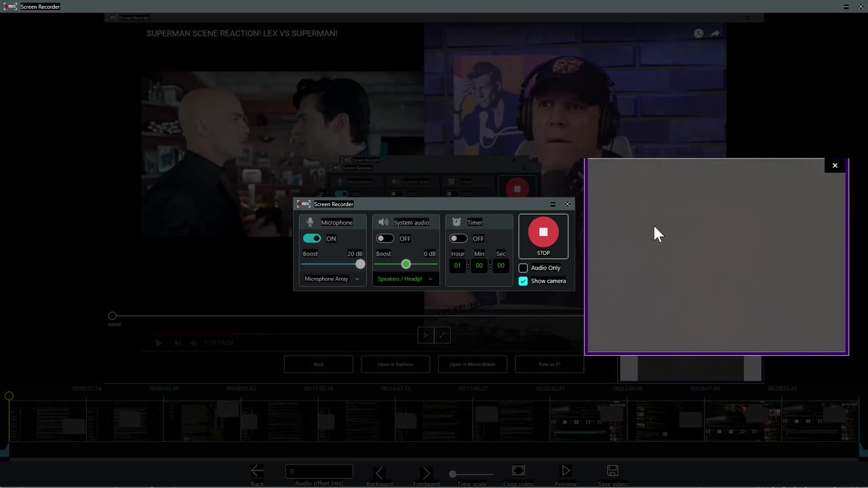The height and width of the screenshot is (488, 868).
Task: Click the Time scale slider handle
Action: click(x=452, y=474)
